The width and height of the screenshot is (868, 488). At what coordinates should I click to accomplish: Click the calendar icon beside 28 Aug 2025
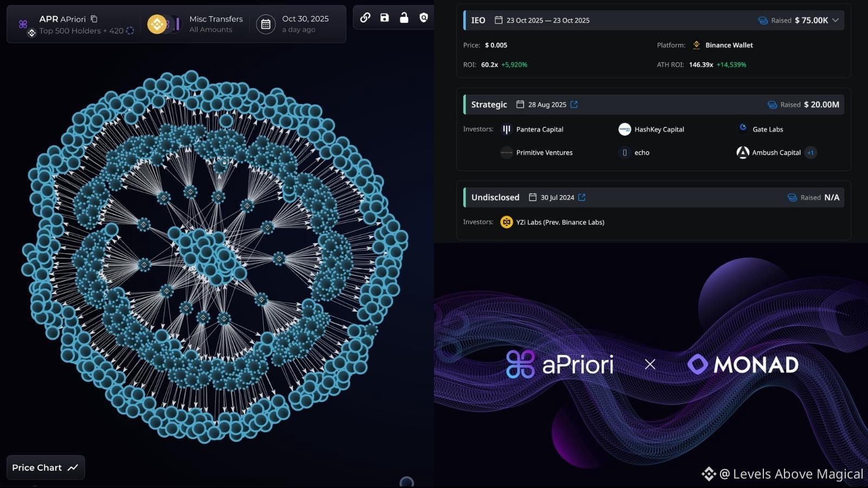tap(520, 104)
